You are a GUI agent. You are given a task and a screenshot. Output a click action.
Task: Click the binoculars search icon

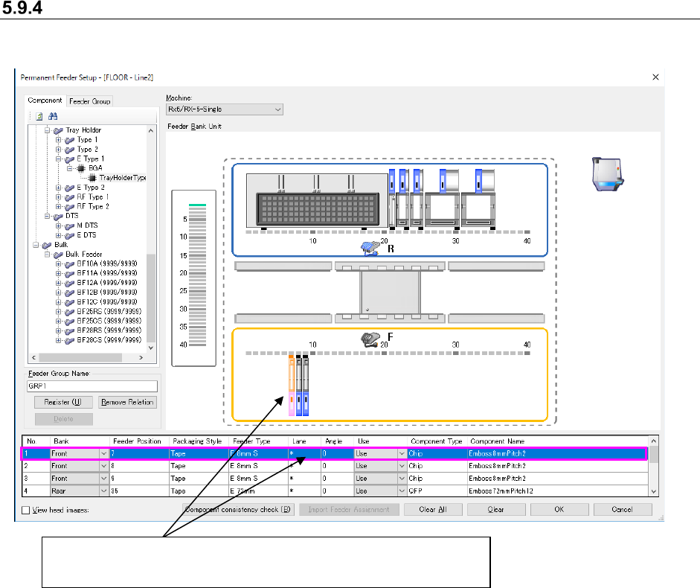click(x=53, y=117)
